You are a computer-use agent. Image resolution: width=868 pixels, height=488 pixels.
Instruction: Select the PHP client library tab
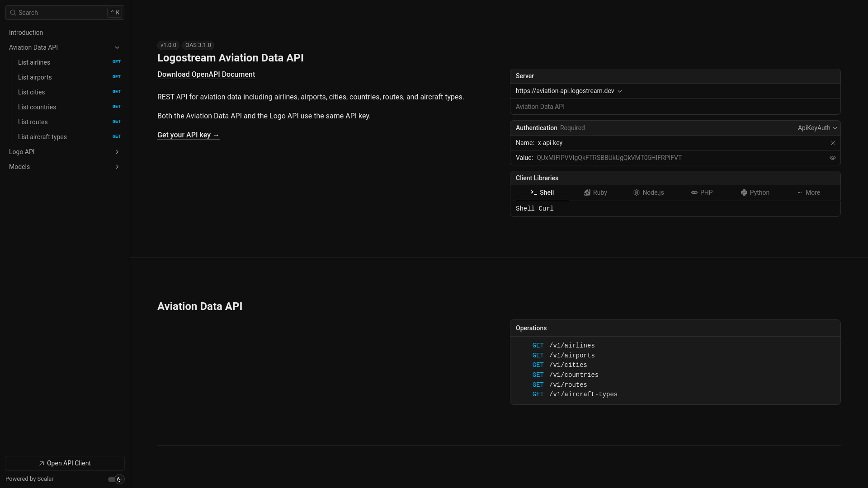pos(702,192)
